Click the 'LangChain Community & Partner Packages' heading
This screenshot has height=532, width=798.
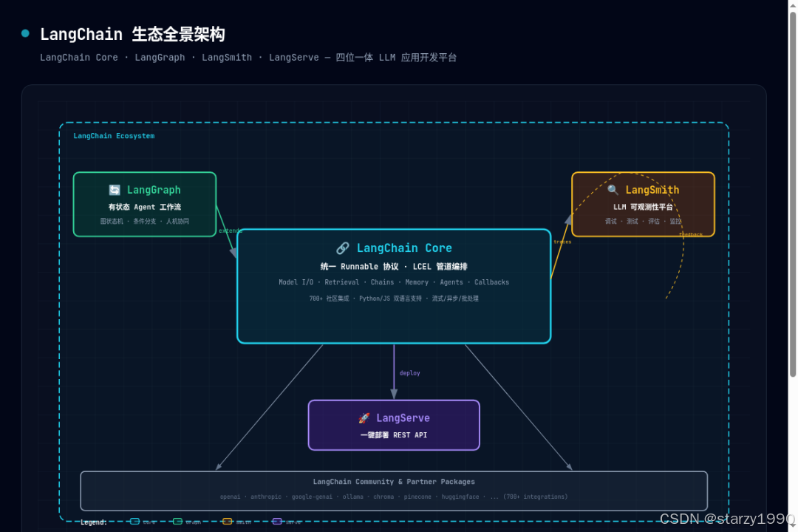point(394,482)
